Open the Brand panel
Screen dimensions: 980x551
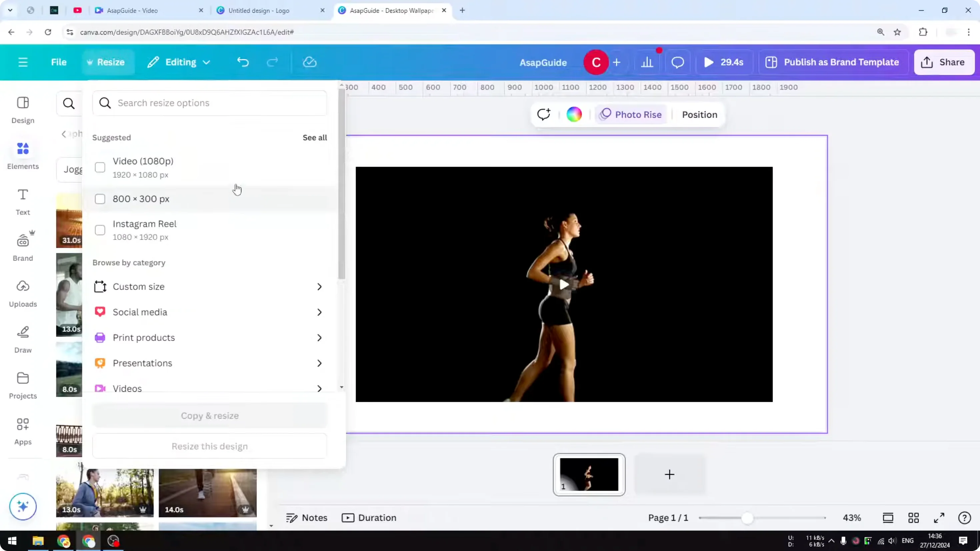(x=22, y=245)
